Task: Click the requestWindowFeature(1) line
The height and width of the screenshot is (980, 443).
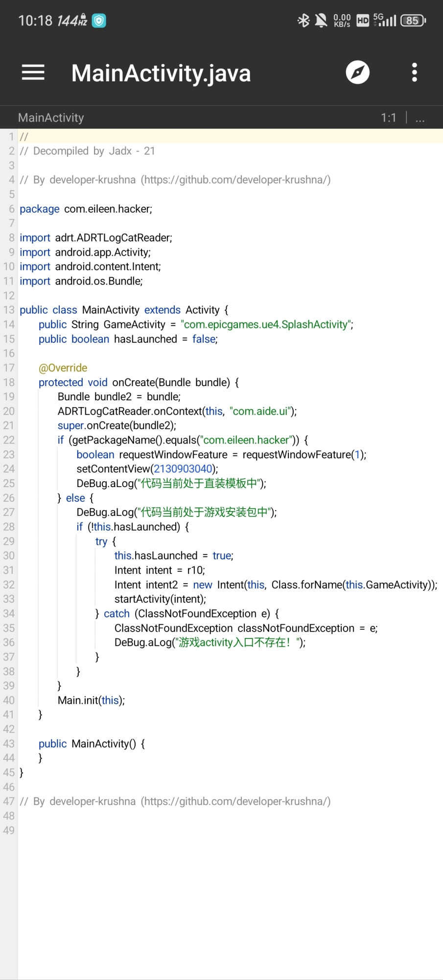Action: (221, 455)
